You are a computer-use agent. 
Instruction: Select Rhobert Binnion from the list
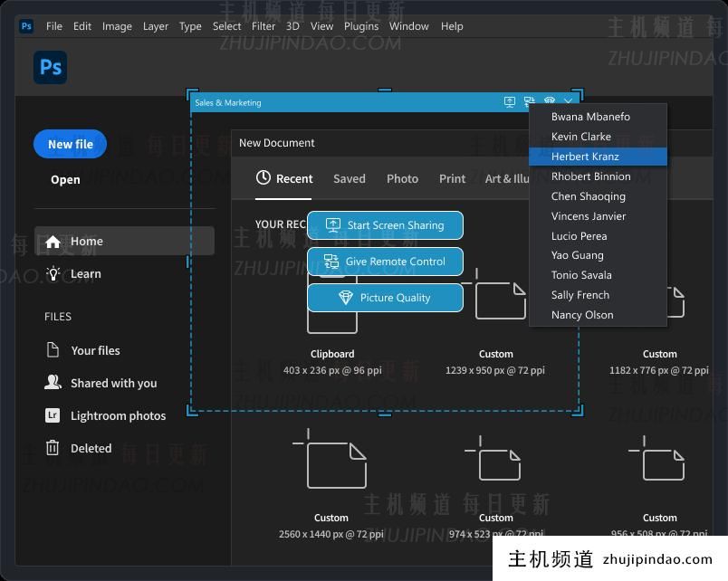coord(598,176)
